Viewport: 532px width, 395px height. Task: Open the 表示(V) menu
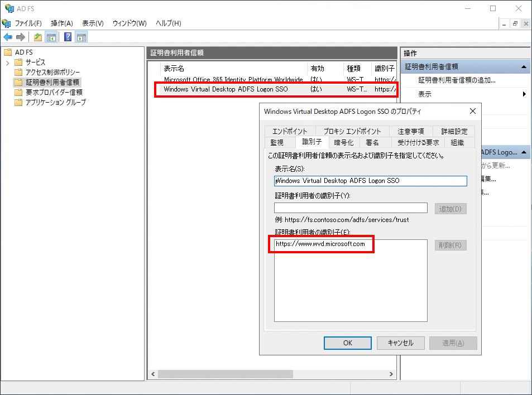[x=93, y=23]
